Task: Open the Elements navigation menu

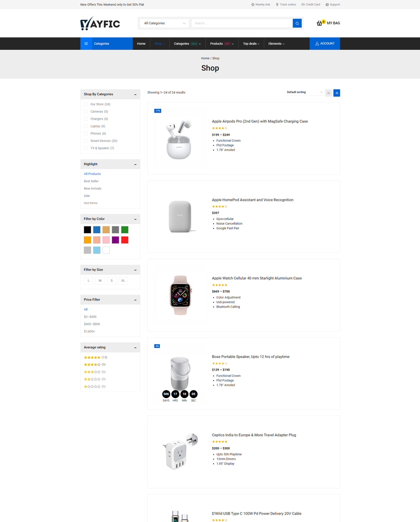Action: [276, 43]
